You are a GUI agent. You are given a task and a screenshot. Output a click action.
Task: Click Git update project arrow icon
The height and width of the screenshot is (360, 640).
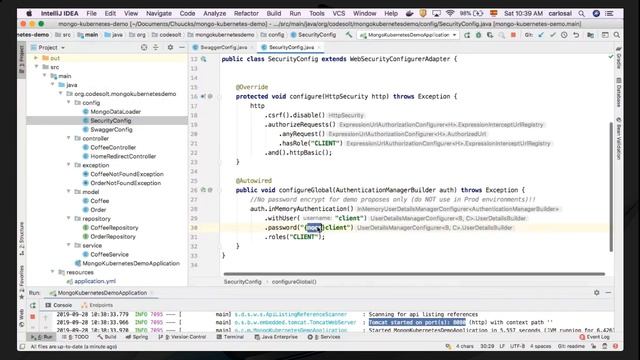pos(541,35)
